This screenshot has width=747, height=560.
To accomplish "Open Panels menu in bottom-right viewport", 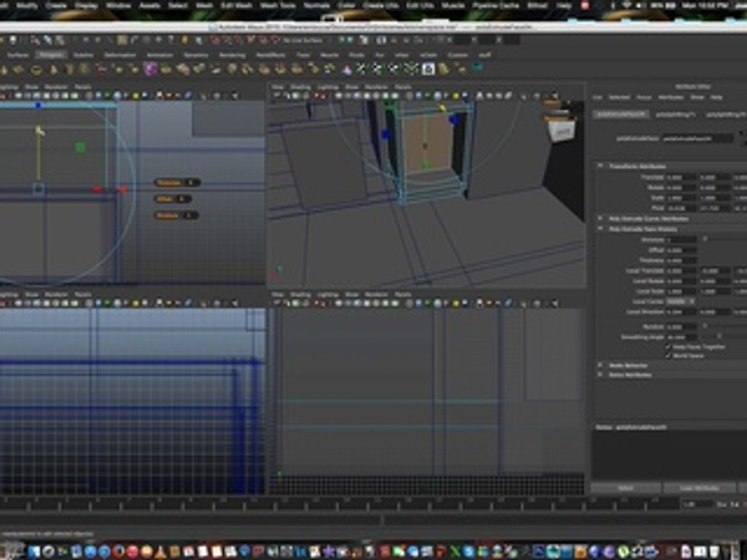I will pyautogui.click(x=402, y=295).
